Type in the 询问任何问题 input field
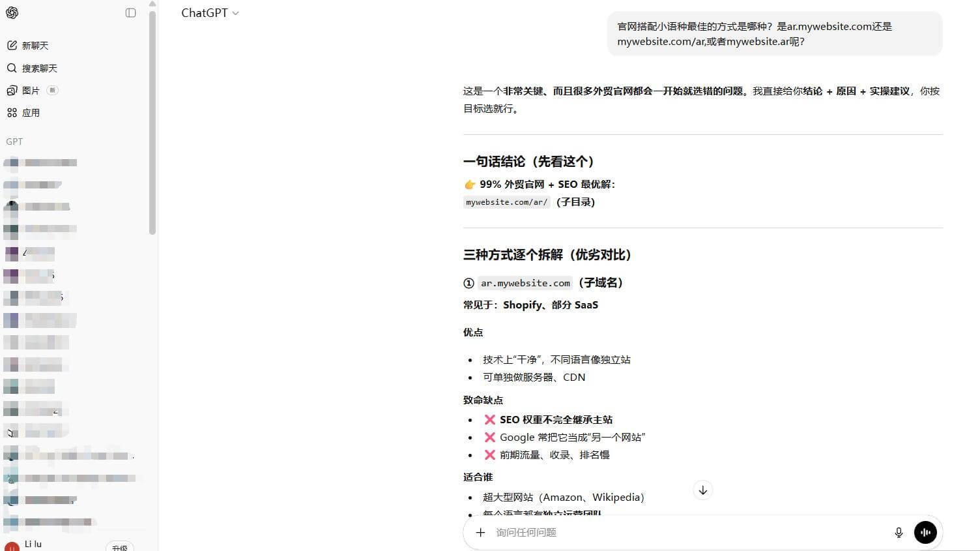 pyautogui.click(x=684, y=533)
